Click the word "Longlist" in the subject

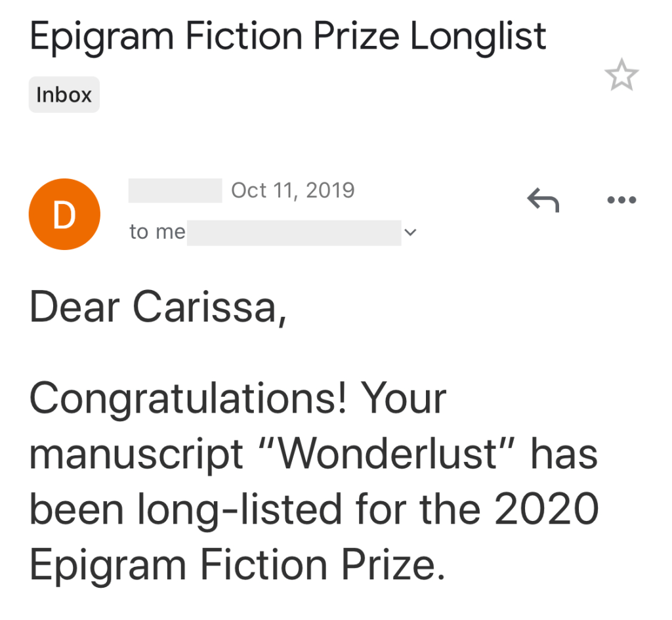point(478,36)
